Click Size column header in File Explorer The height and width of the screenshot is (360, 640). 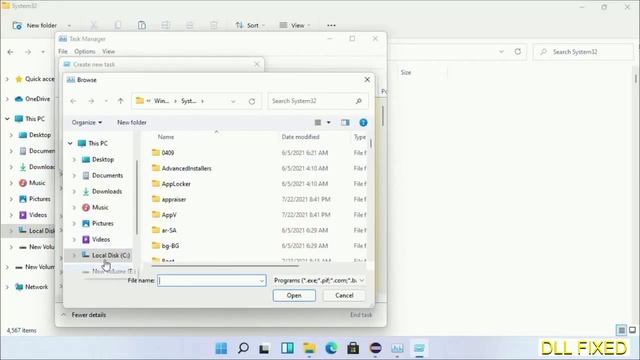coord(406,73)
